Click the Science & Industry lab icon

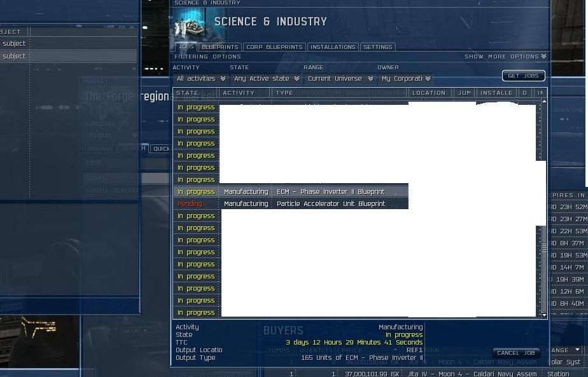point(190,24)
